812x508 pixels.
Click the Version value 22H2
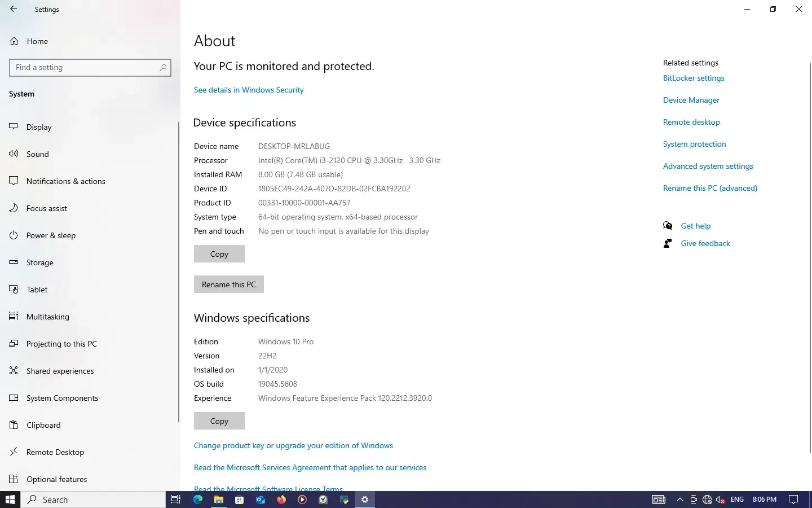(x=267, y=356)
